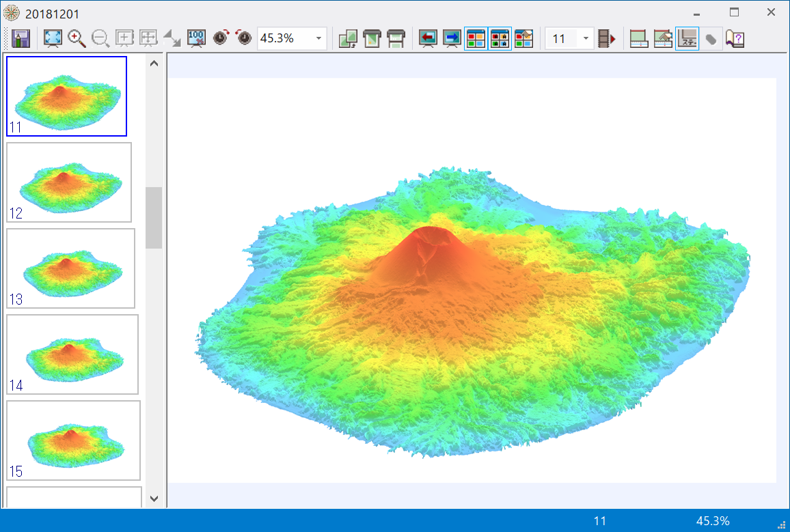Select page 11 thumbnail
Image resolution: width=790 pixels, height=532 pixels.
(x=66, y=96)
